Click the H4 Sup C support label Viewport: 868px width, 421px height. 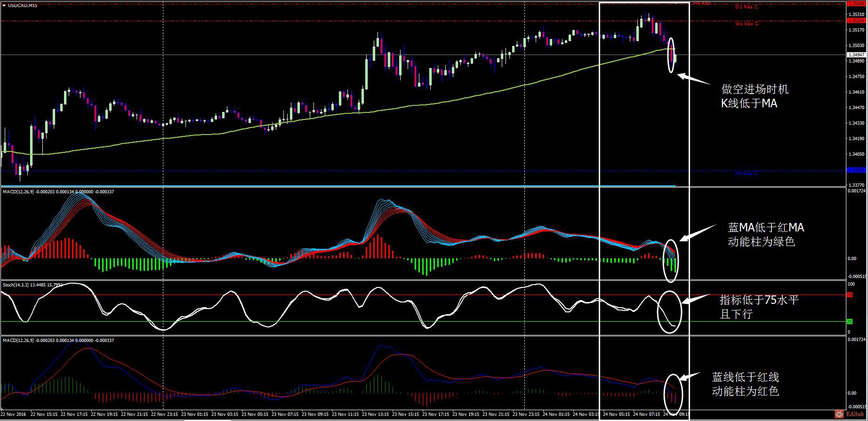[x=747, y=173]
